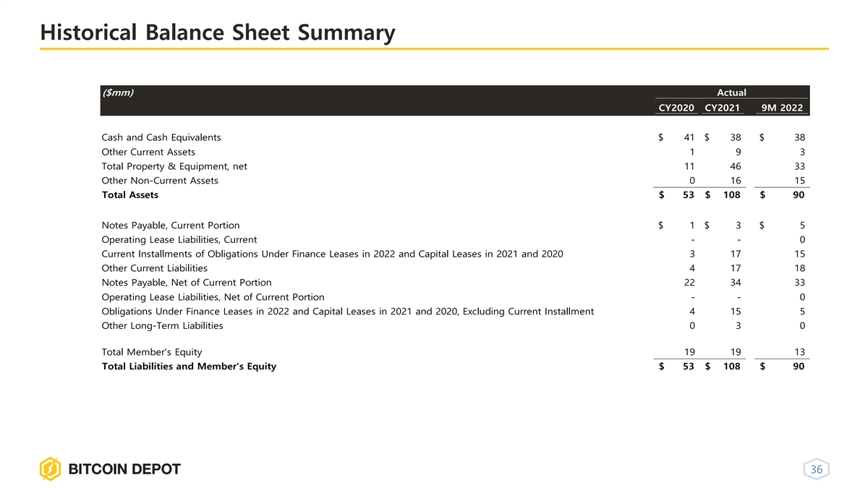The width and height of the screenshot is (868, 488).
Task: Select the Notes Payable, Current Portion label
Action: coord(171,226)
